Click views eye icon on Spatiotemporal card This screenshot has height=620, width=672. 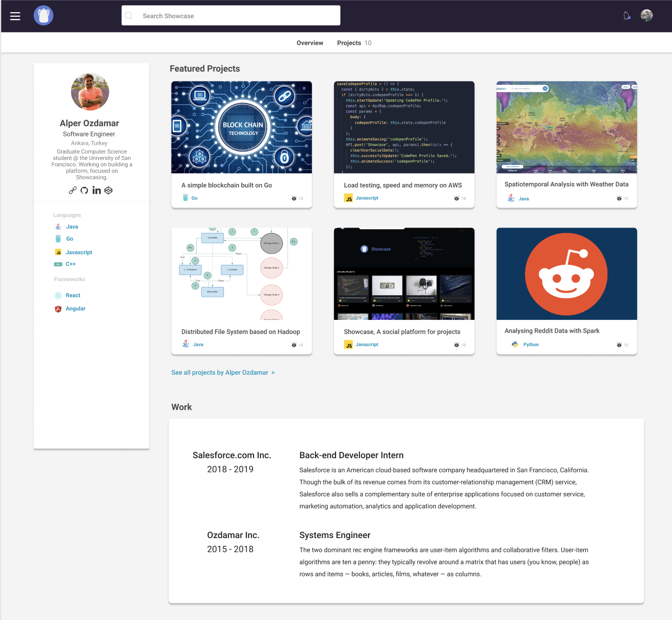[x=619, y=198]
